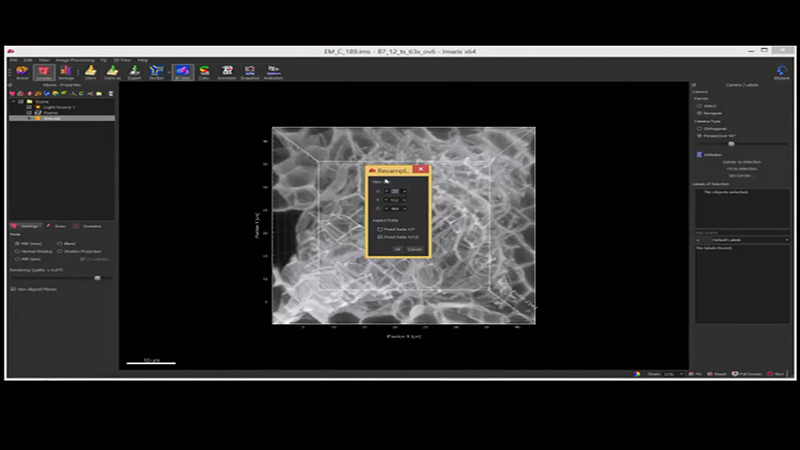The image size is (800, 450).
Task: Select the Volume item in scene tree
Action: pos(62,118)
